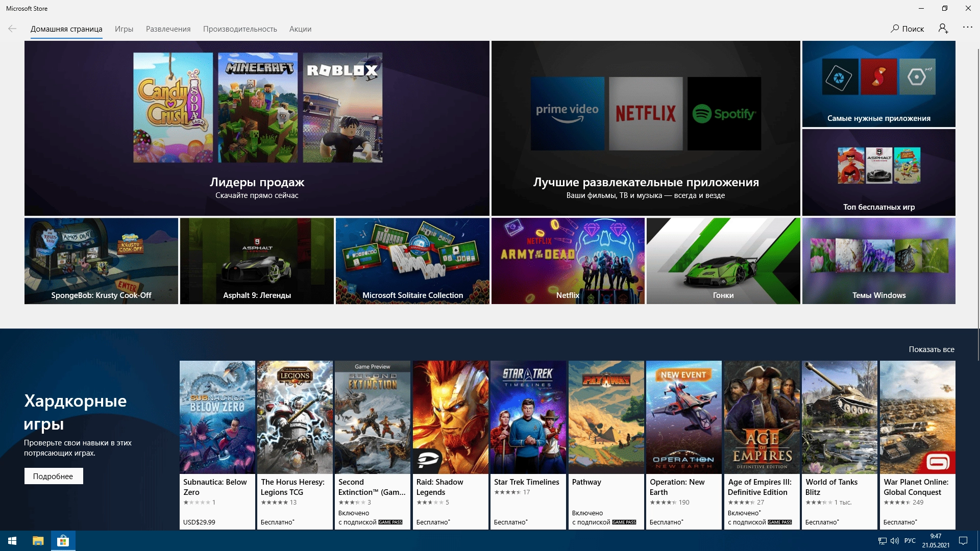Open the Candy Crush Soda Saga tile
980x551 pixels.
[173, 108]
